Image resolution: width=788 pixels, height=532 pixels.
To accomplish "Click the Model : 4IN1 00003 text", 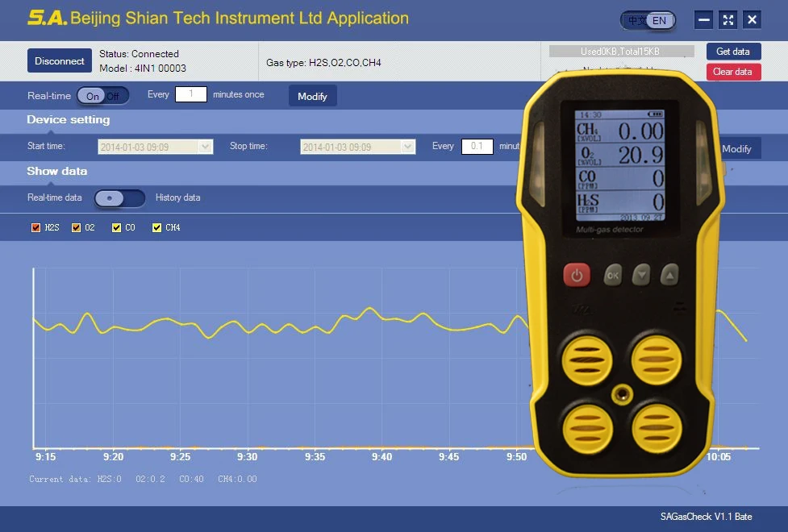I will coord(143,69).
